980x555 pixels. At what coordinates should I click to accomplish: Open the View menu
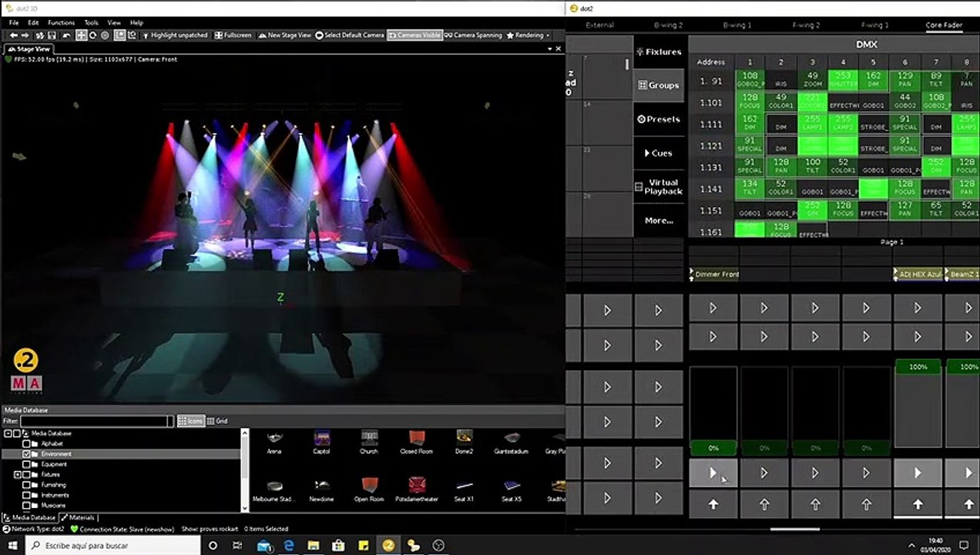[114, 23]
